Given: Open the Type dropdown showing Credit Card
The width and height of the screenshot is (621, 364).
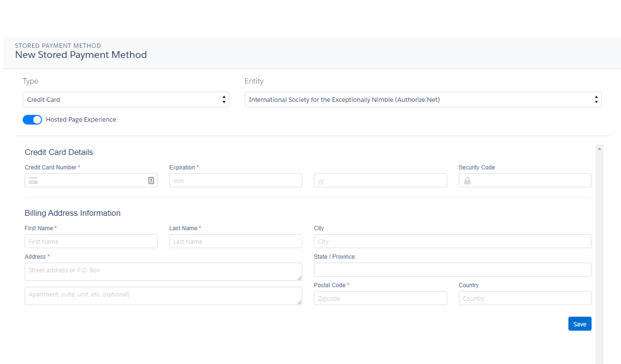Looking at the screenshot, I should 126,99.
